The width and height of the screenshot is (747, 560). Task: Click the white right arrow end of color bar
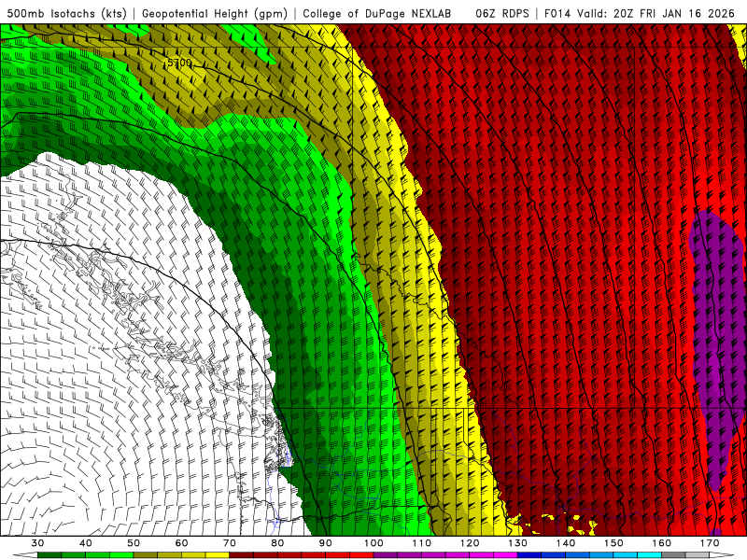pyautogui.click(x=722, y=555)
